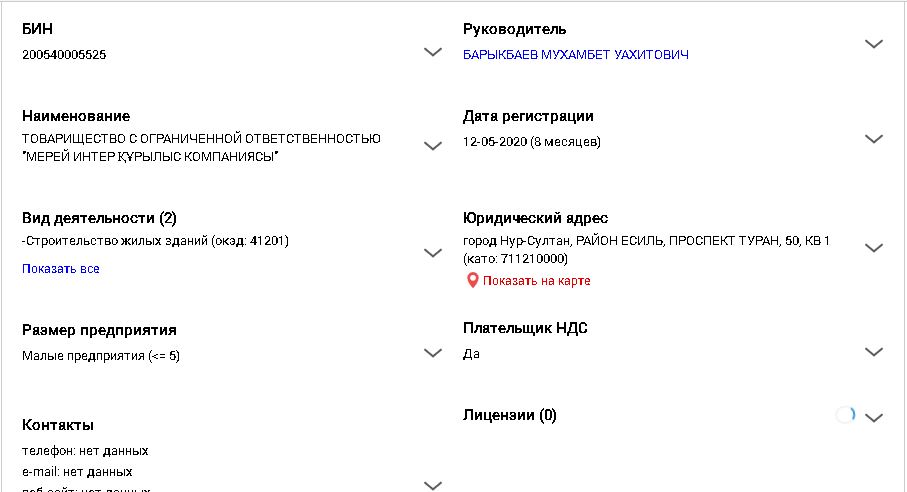Click the red map pin icon
Screen dimensions: 907x492
(472, 281)
